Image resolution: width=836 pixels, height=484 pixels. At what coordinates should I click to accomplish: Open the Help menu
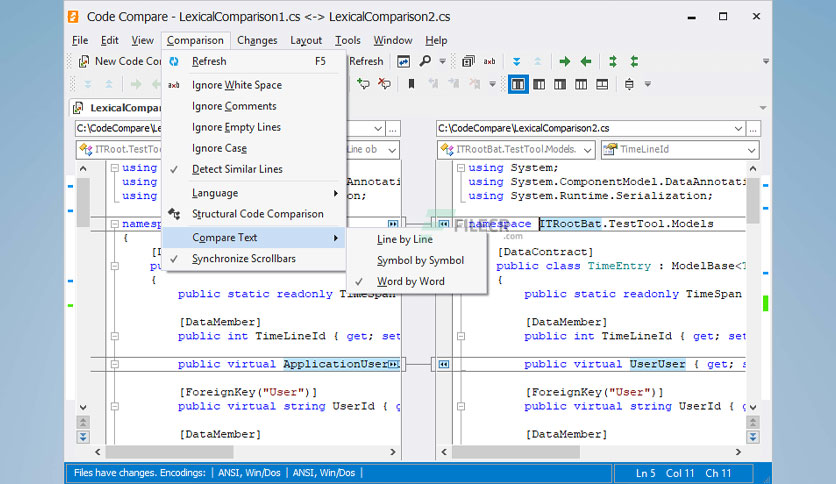(x=436, y=41)
